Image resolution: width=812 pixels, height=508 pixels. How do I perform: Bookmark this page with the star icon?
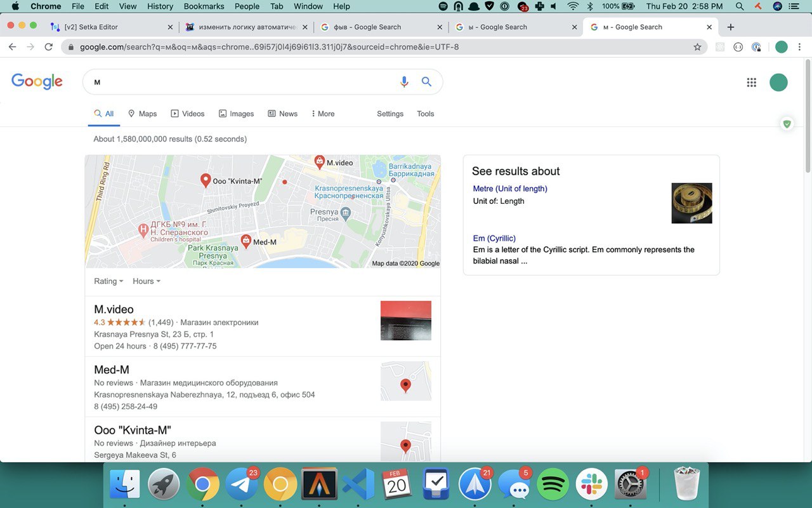click(x=697, y=47)
